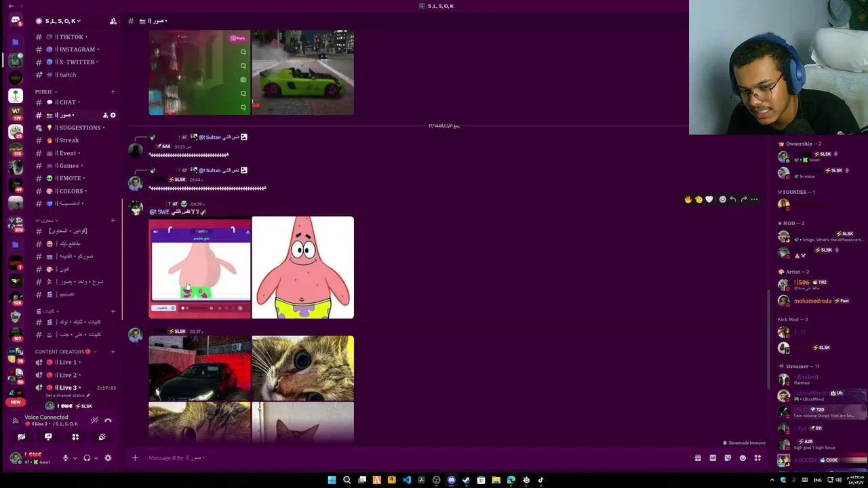Turn on the camera in voice panel
This screenshot has width=868, height=488.
(21, 437)
